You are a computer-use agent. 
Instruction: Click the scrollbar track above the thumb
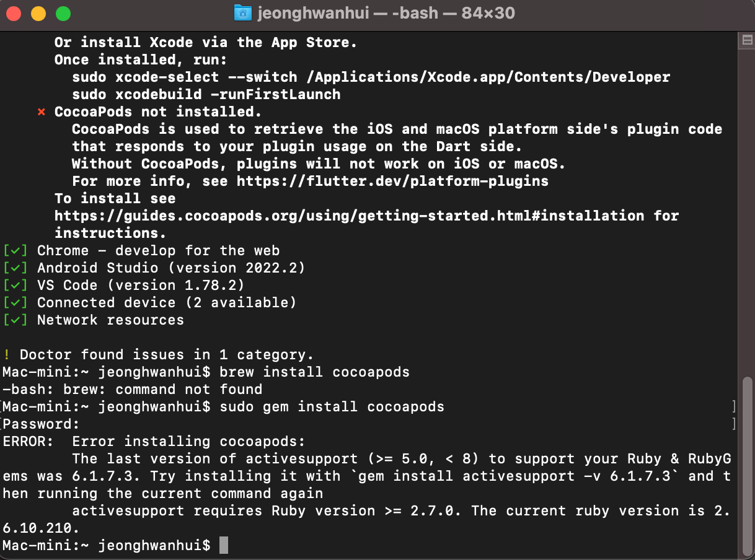(747, 211)
